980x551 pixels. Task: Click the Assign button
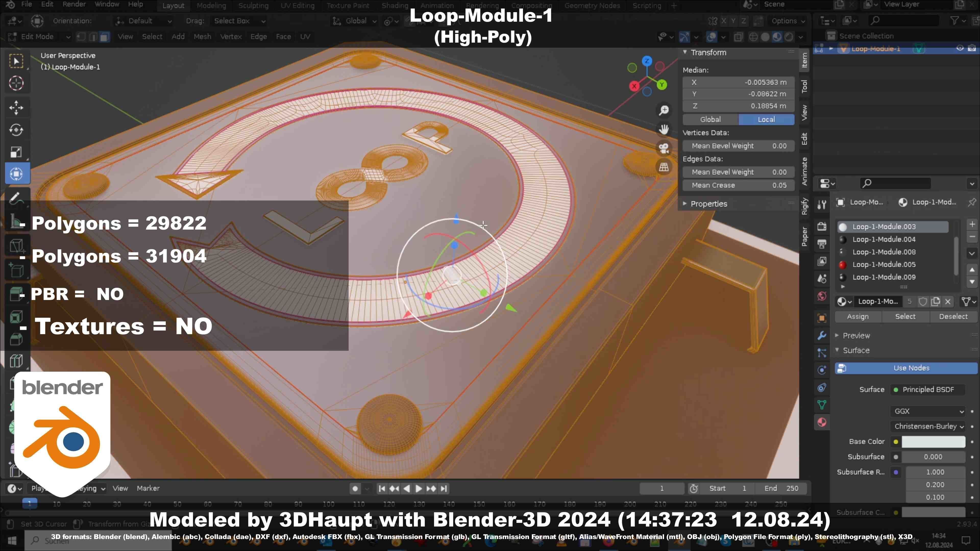(x=857, y=317)
